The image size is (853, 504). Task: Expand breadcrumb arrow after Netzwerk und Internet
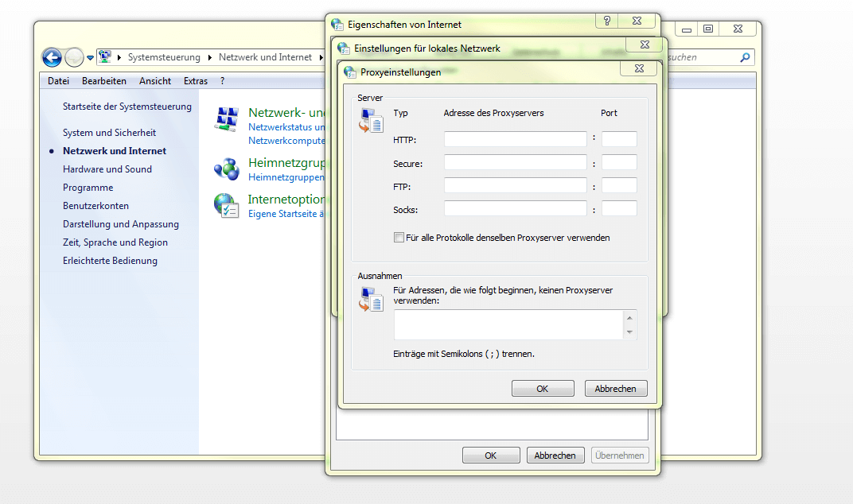pyautogui.click(x=319, y=57)
